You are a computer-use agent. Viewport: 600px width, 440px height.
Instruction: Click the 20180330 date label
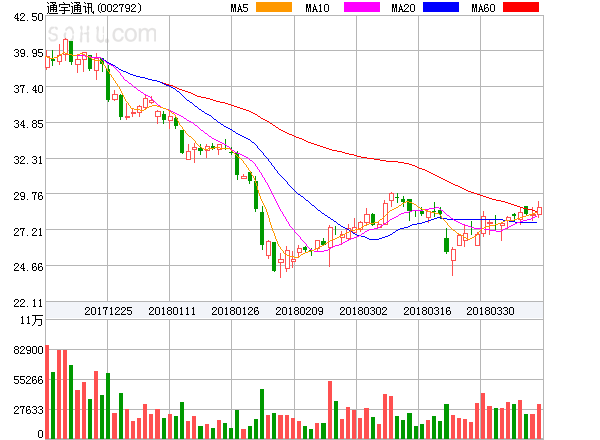pyautogui.click(x=490, y=311)
